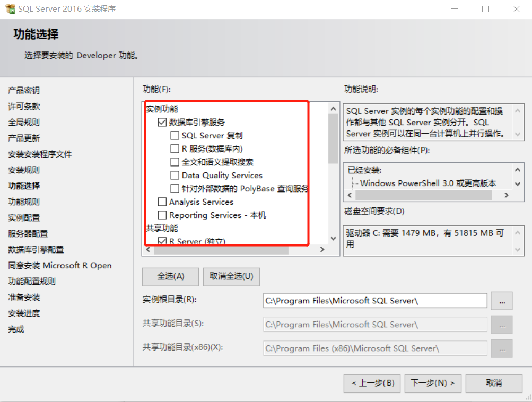Click 取消 button
532x402 pixels.
coord(494,383)
